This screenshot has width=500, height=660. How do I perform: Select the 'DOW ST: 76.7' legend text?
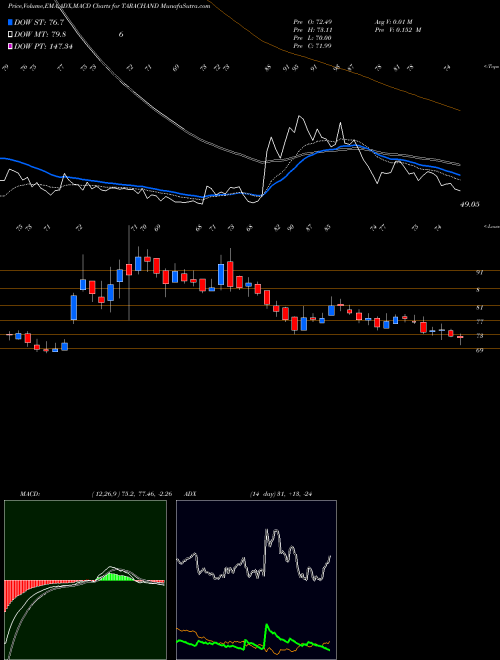pos(39,23)
